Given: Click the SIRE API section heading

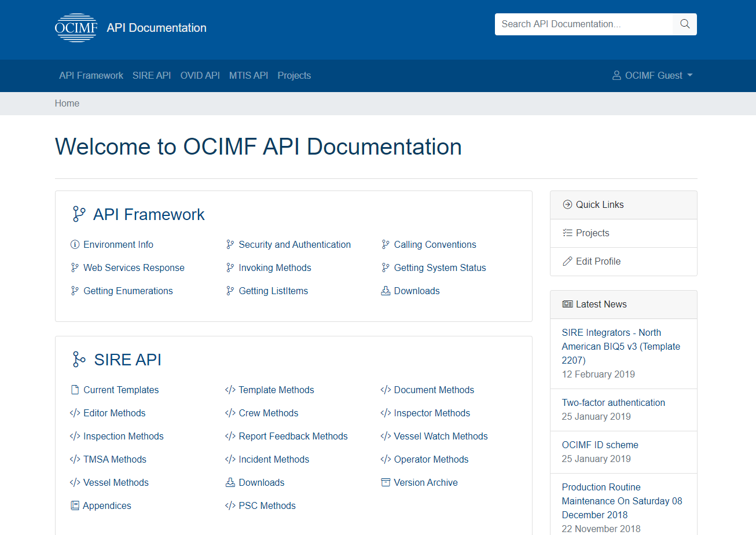Looking at the screenshot, I should [x=128, y=360].
